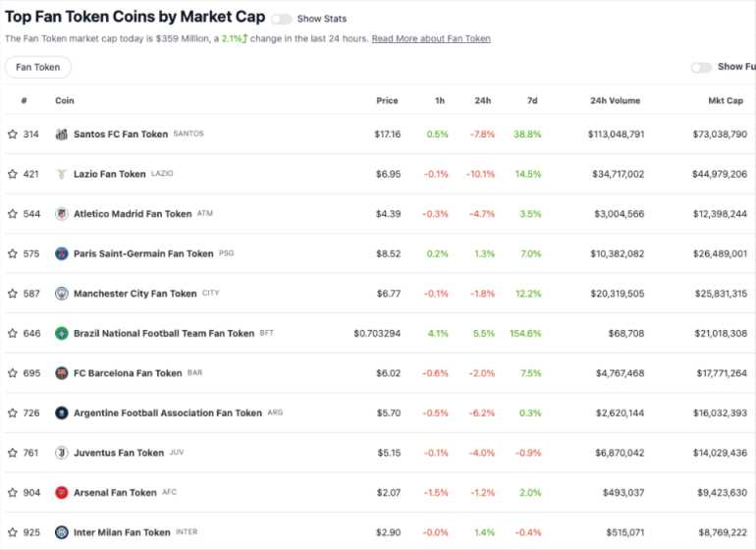Select the Fan Token category chip
This screenshot has width=756, height=550.
coord(38,68)
